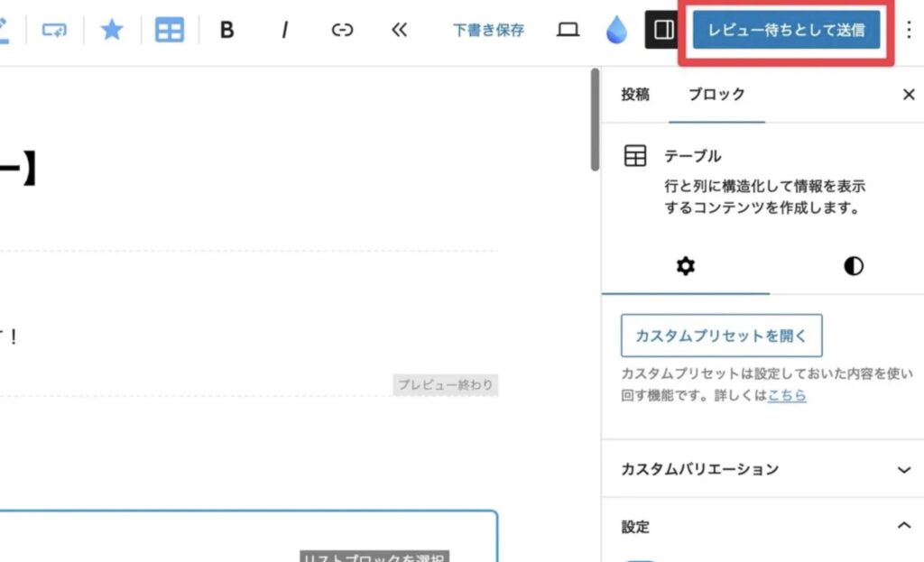This screenshot has height=562, width=924.
Task: Open the laptop preview icon
Action: (568, 31)
